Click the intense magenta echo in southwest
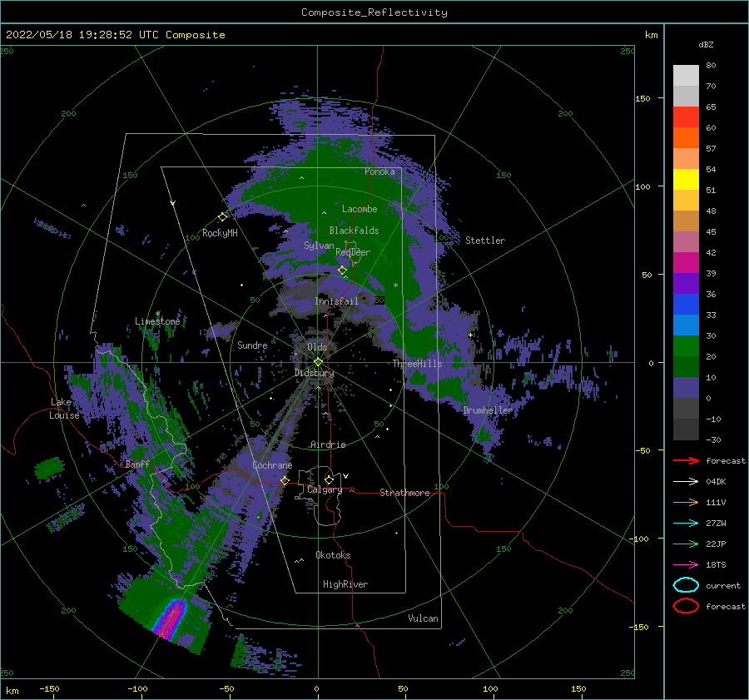The height and width of the screenshot is (700, 749). 171,618
